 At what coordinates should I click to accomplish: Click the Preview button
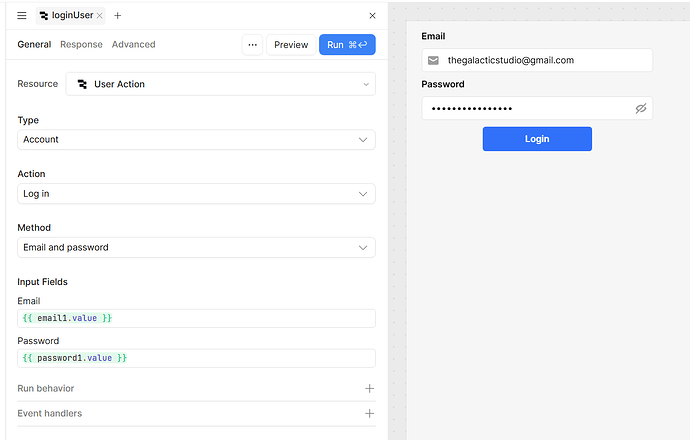pos(291,45)
